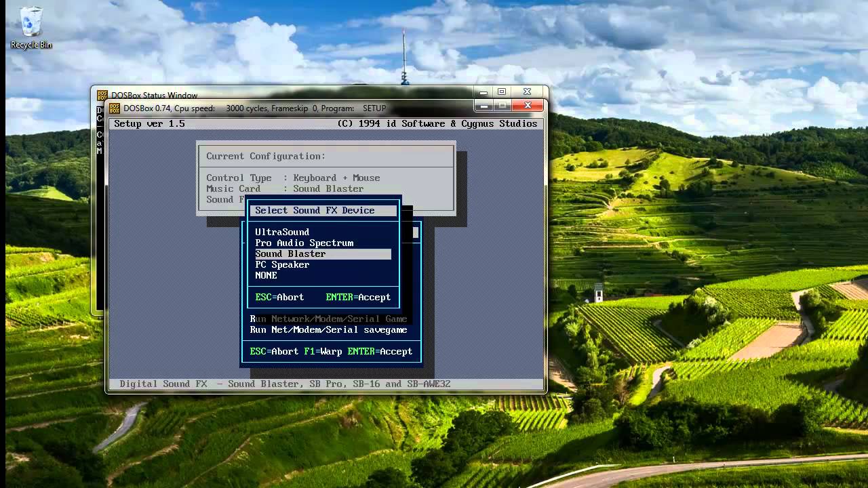Click ESC=Abort in the main menu footer
Image resolution: width=868 pixels, height=488 pixels.
274,351
